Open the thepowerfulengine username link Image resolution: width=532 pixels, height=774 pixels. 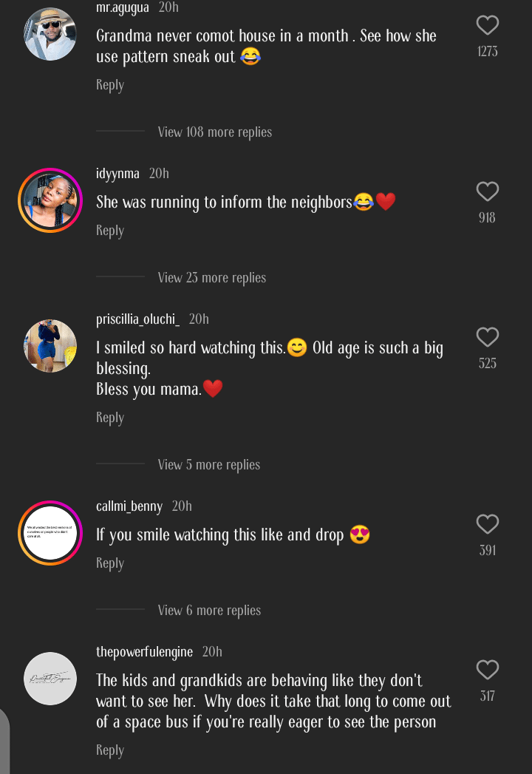[x=144, y=652]
